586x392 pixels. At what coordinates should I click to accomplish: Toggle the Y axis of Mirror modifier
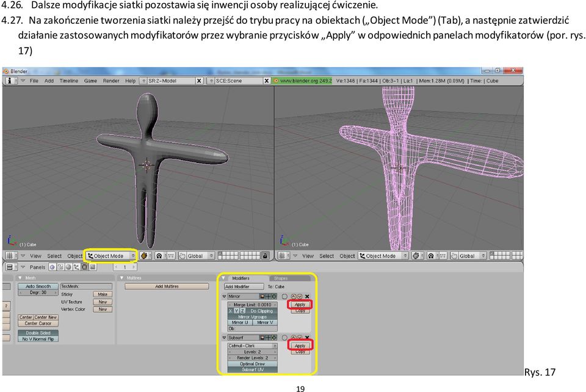coord(237,311)
